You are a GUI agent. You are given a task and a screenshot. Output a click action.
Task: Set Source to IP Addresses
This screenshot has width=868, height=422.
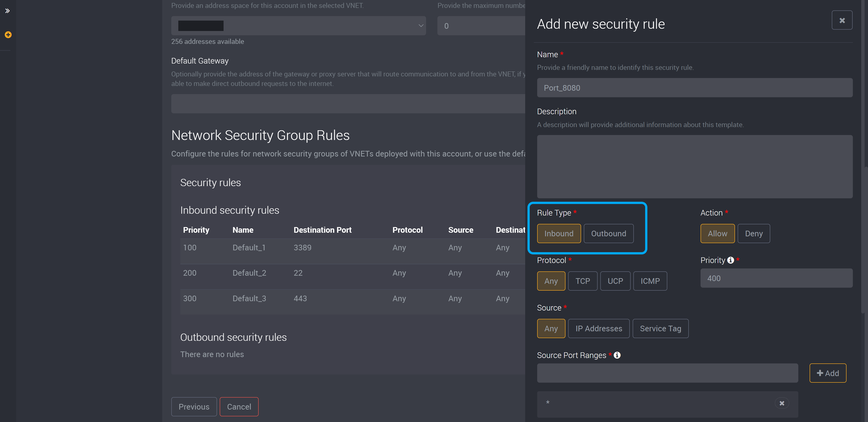pos(599,328)
